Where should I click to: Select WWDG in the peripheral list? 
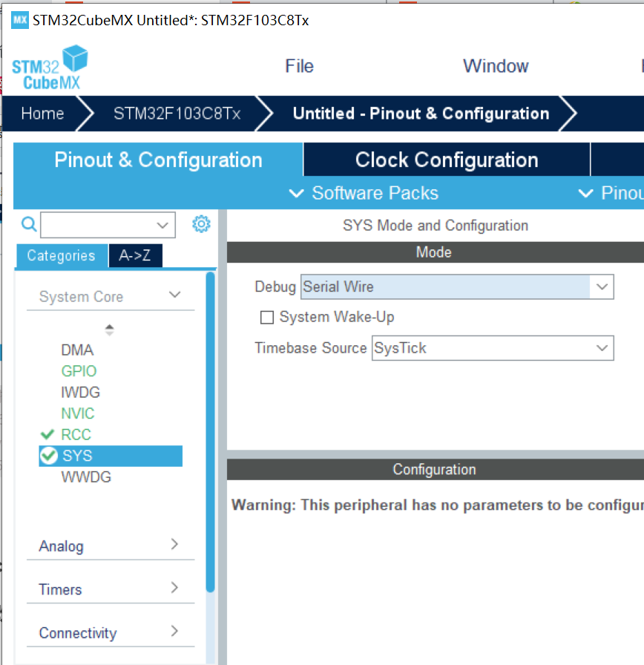click(86, 477)
